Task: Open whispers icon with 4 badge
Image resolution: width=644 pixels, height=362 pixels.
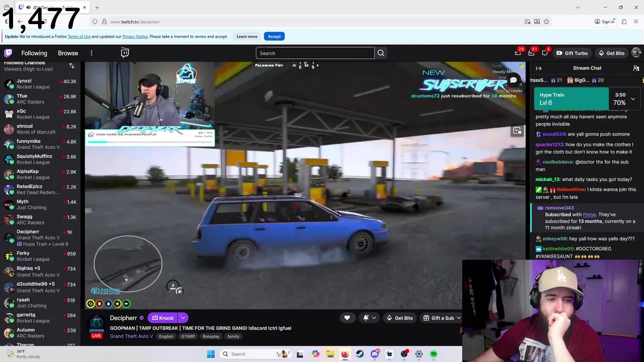Action: [x=545, y=53]
